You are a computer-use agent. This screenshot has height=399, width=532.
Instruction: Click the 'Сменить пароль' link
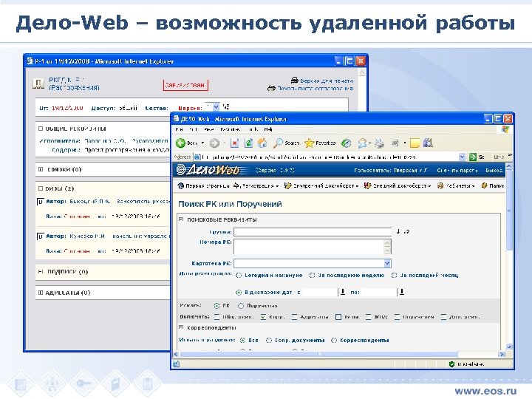tap(457, 171)
